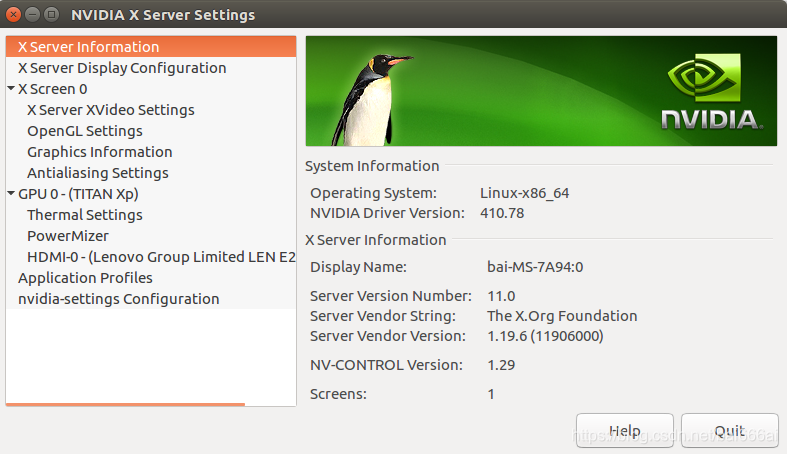Image resolution: width=787 pixels, height=454 pixels.
Task: Open Antialiasing Settings page
Action: 151,173
